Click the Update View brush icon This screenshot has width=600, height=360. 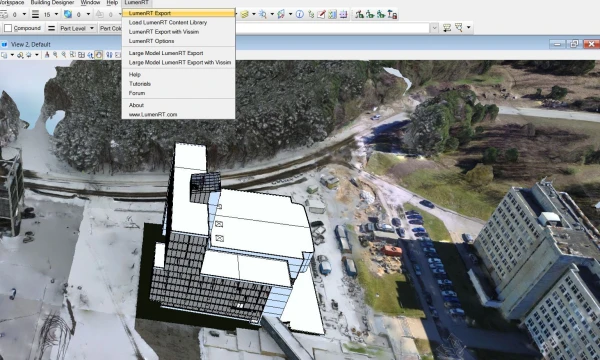pos(47,55)
